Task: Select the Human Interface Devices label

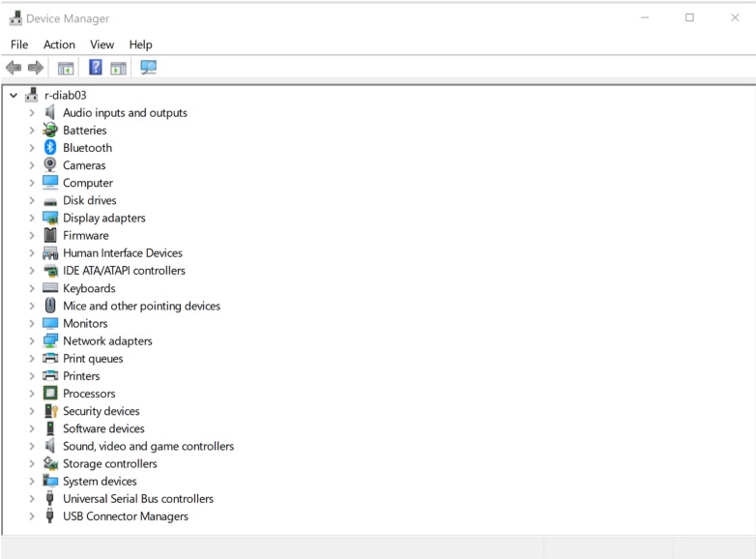Action: click(123, 253)
